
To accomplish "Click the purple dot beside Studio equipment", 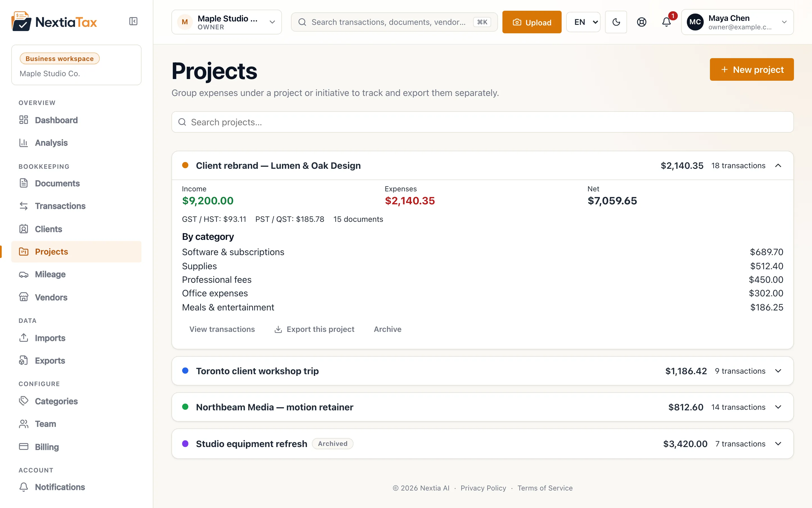I will click(185, 443).
